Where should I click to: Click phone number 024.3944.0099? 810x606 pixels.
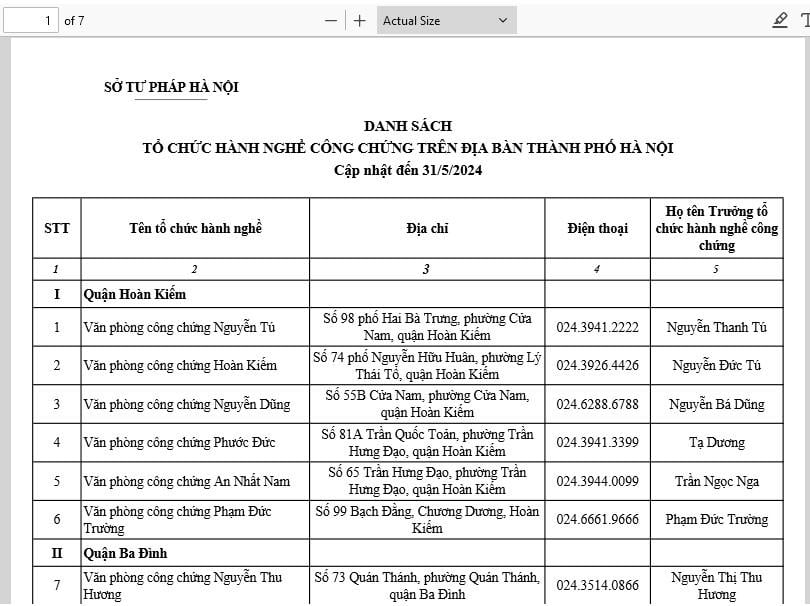tap(597, 481)
